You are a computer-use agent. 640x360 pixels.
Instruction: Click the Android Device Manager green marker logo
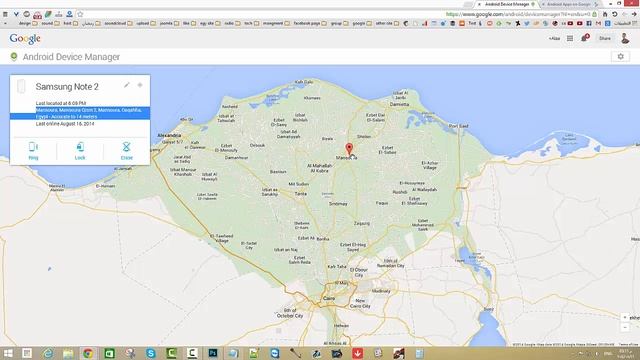point(14,57)
